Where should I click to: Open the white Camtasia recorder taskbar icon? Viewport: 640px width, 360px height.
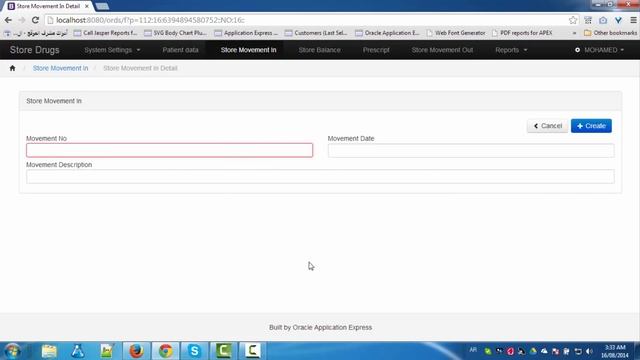tap(252, 351)
